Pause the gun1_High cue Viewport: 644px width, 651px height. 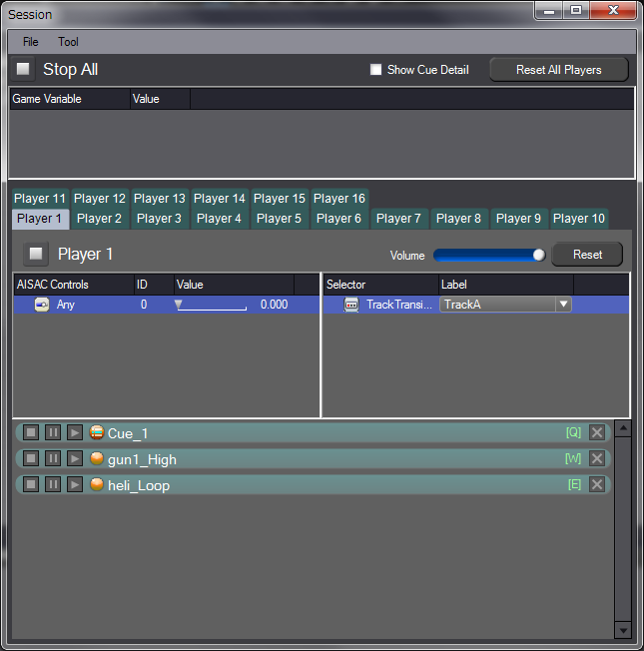point(53,459)
